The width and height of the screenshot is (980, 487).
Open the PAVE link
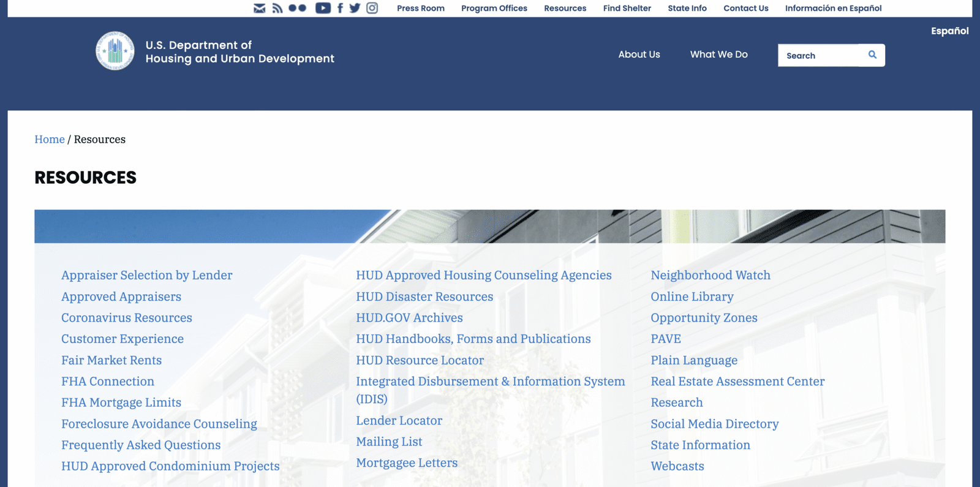[666, 339]
